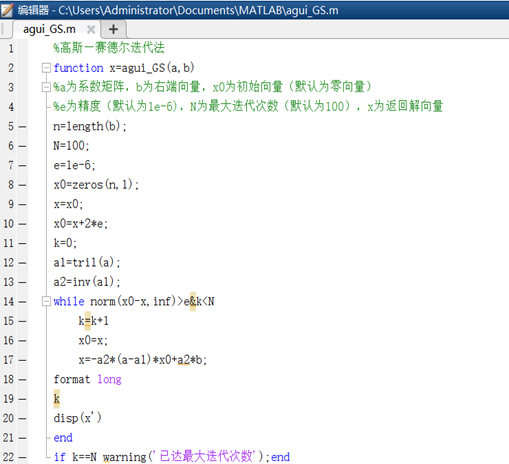
Task: Click the 'end' keyword on line 21
Action: (x=63, y=438)
